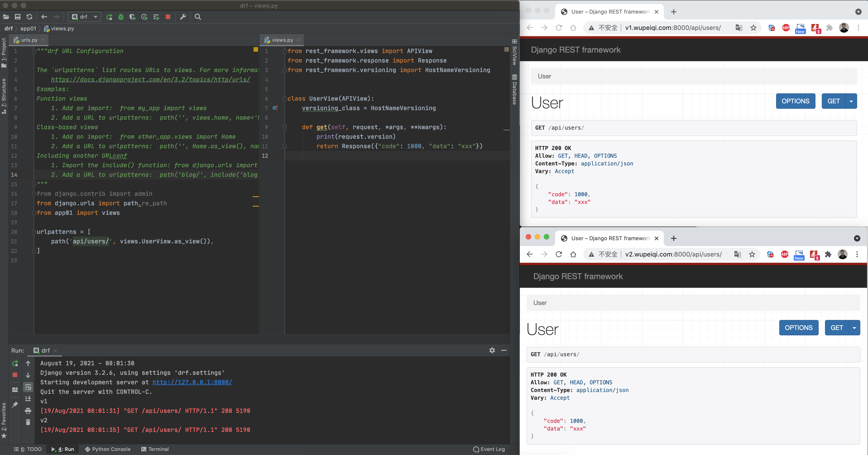Click the Search Everywhere magnifier icon

point(198,17)
